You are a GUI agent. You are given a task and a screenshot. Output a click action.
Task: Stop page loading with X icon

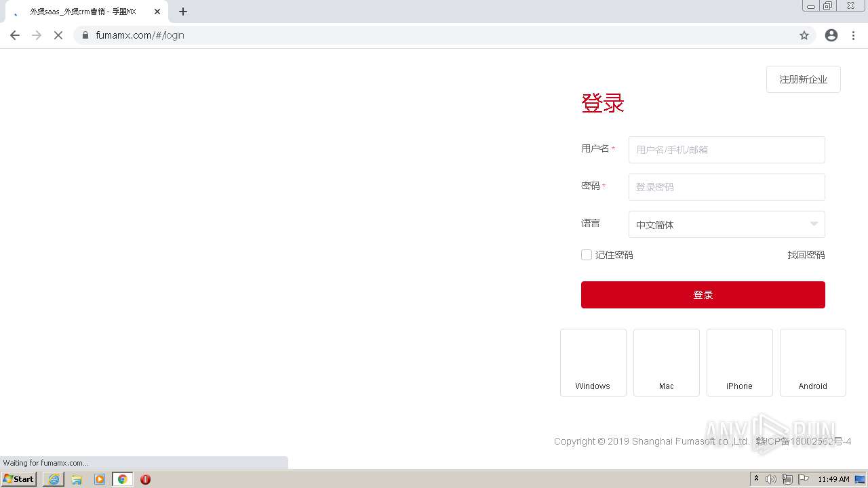[58, 35]
